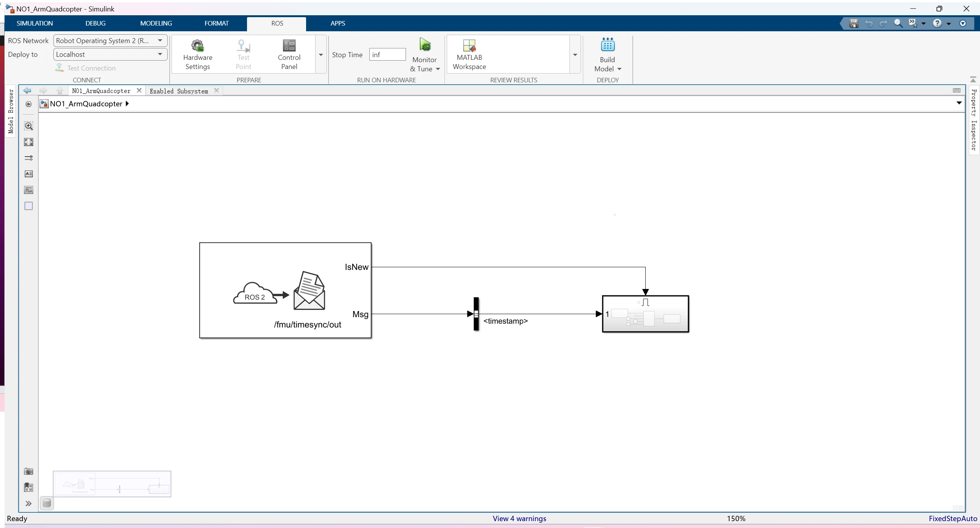Screen dimensions: 980x528
Task: Add a text annotation
Action: (x=29, y=174)
